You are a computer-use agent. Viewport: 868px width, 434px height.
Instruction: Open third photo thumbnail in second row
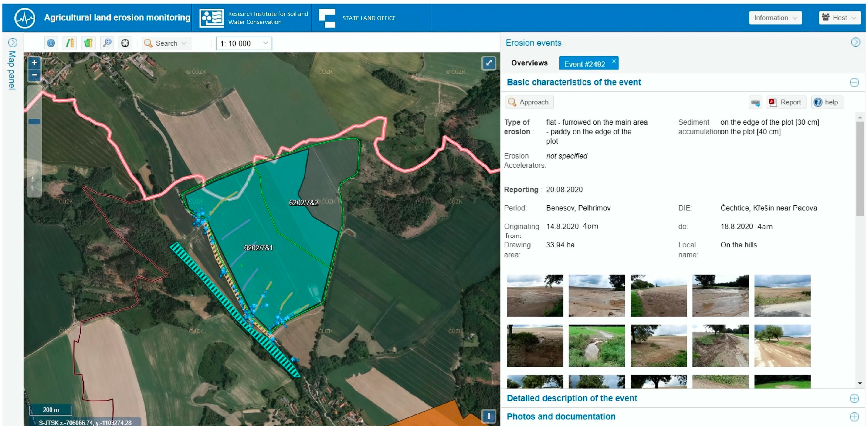658,346
